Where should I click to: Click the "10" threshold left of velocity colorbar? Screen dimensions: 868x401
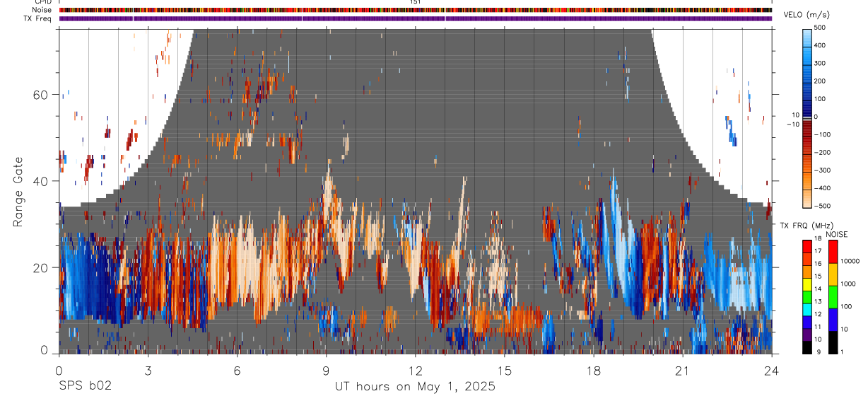(794, 115)
